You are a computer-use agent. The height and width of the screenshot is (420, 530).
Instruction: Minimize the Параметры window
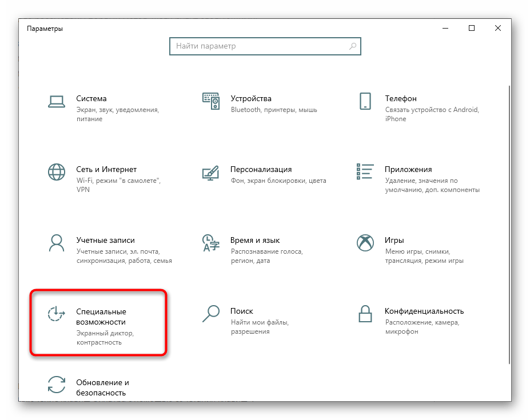[445, 29]
